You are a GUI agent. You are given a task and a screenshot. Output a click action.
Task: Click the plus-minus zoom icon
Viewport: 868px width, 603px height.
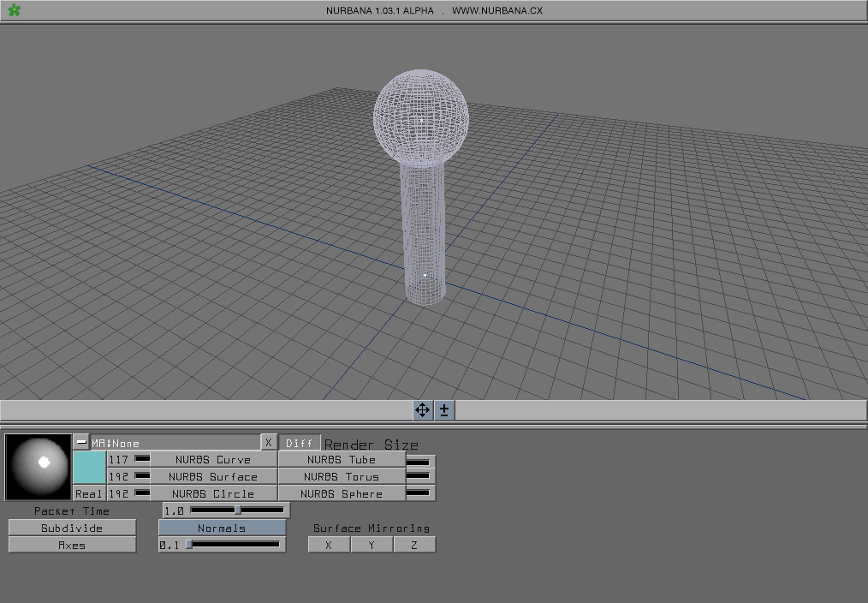click(444, 410)
